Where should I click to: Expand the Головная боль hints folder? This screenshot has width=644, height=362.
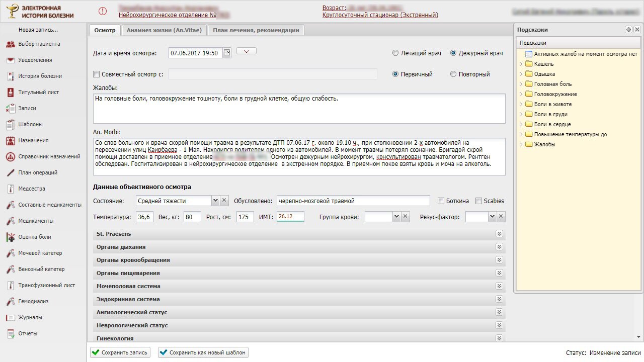[521, 84]
